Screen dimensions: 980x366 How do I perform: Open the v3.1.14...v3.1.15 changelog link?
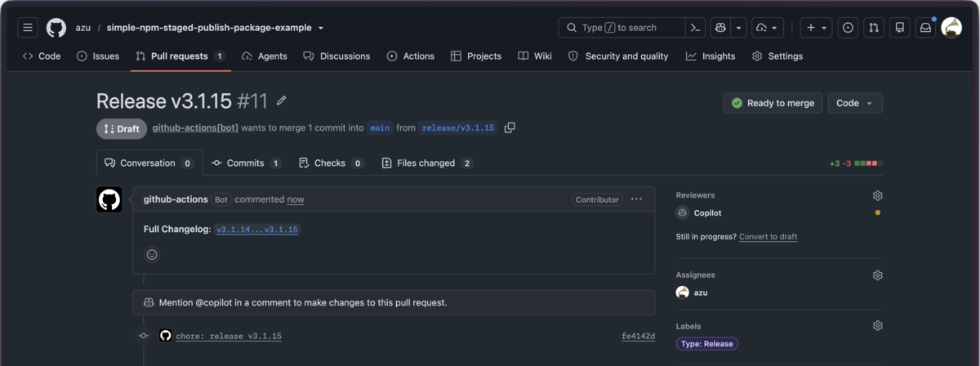[257, 230]
